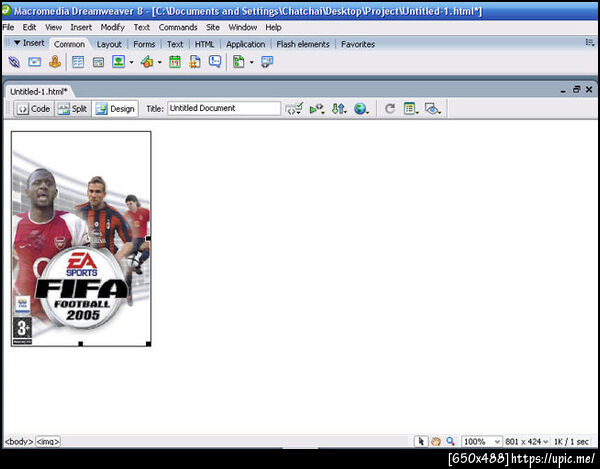
Task: Click the img tag selector
Action: pos(48,441)
